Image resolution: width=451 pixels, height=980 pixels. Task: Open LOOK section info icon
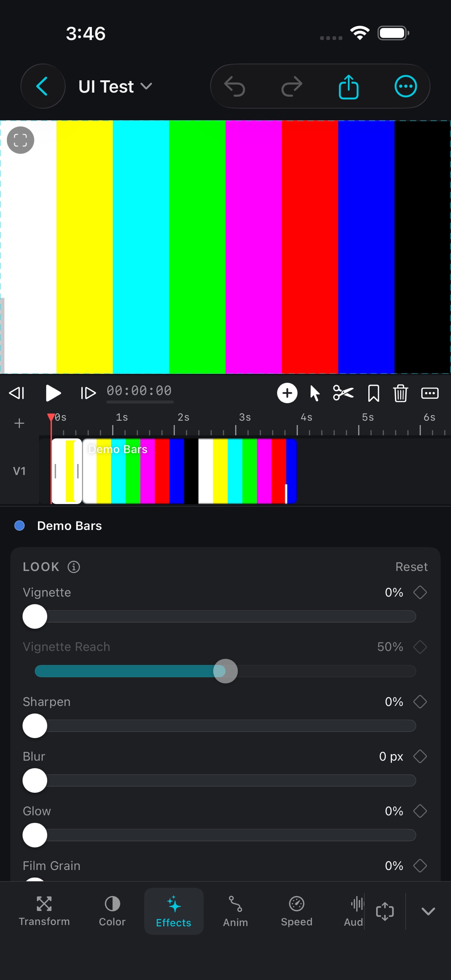[74, 567]
